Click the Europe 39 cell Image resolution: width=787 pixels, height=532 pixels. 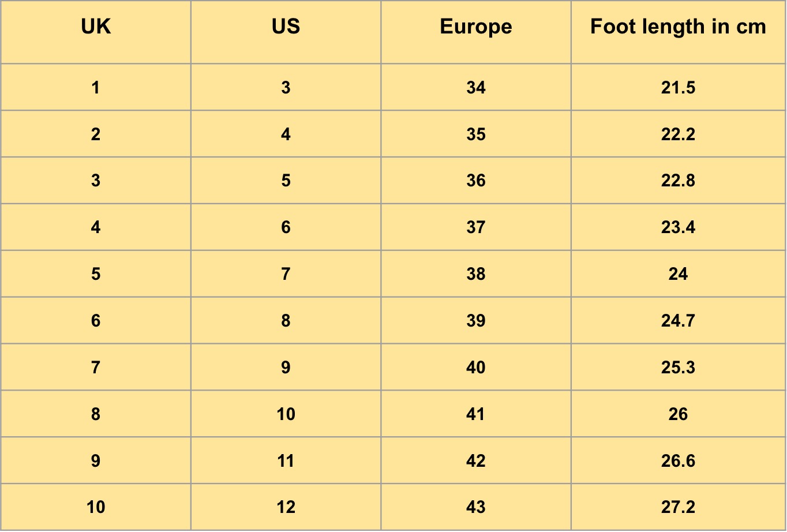click(x=475, y=321)
